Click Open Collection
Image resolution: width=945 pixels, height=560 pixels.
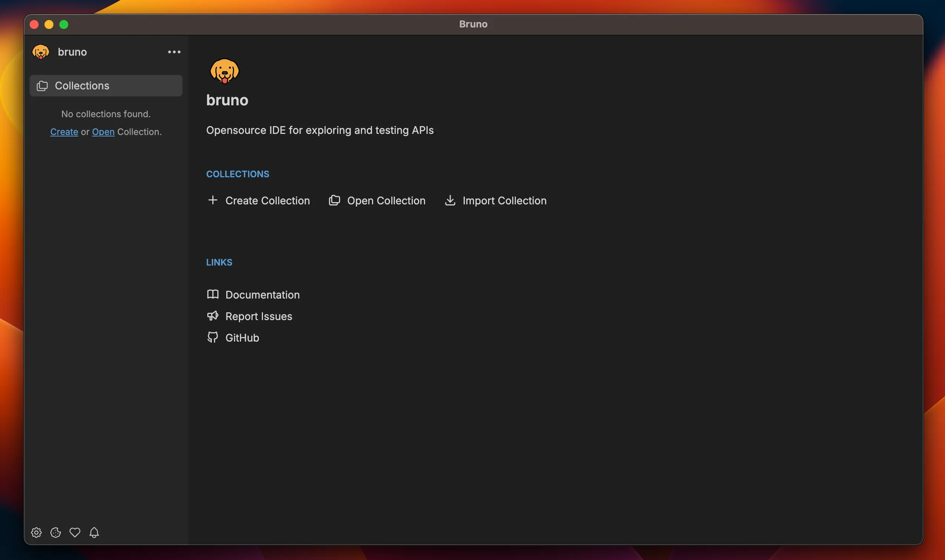386,200
